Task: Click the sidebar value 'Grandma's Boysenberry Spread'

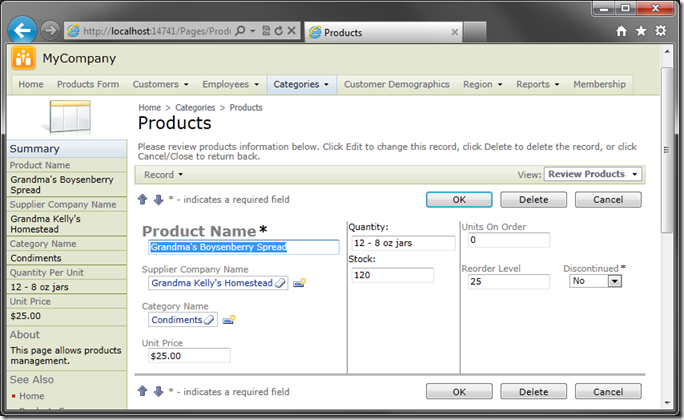Action: pos(62,185)
